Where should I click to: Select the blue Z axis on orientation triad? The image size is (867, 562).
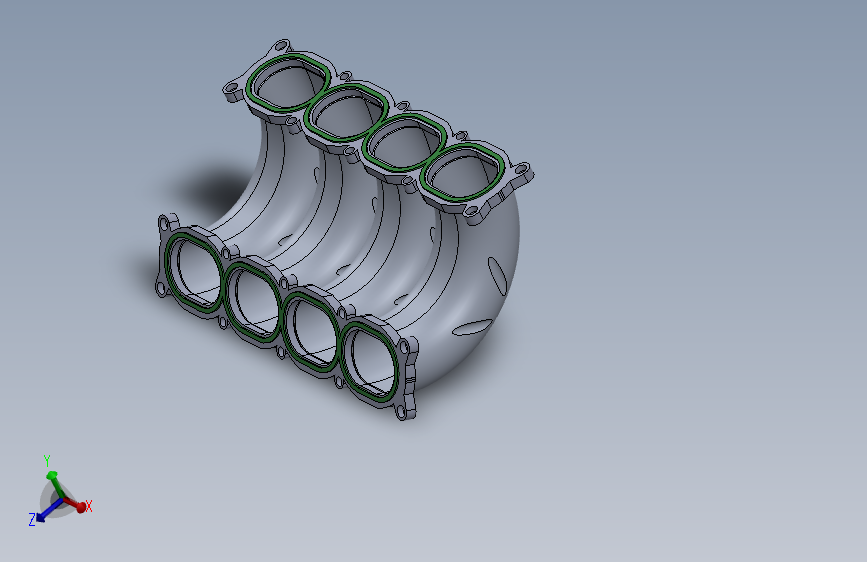(49, 509)
